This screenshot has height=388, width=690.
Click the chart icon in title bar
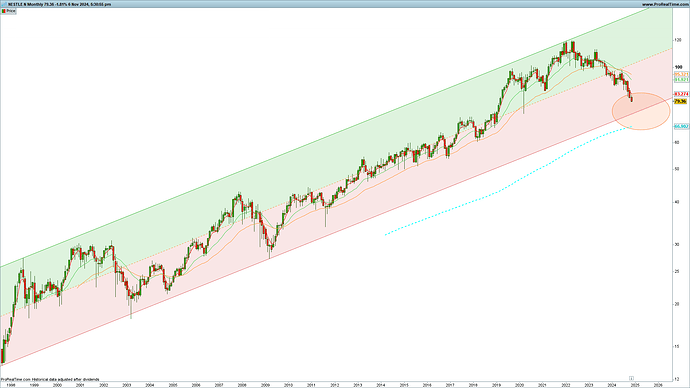[4, 4]
